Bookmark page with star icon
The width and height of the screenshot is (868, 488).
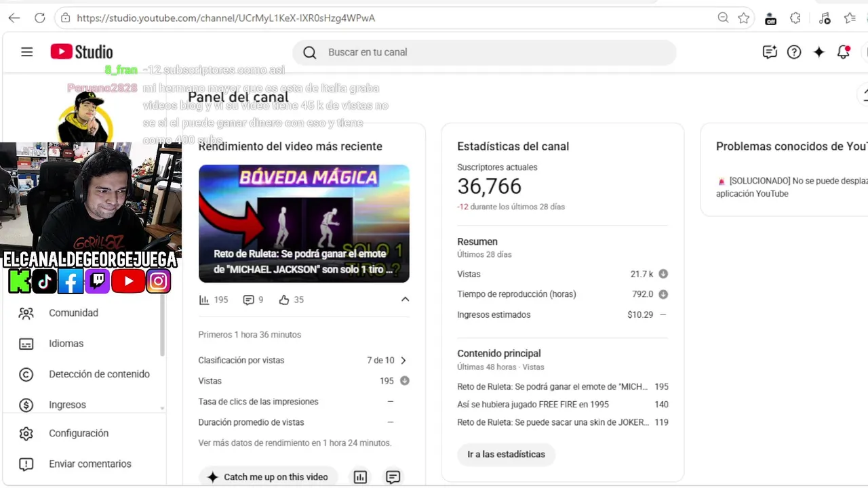(744, 18)
